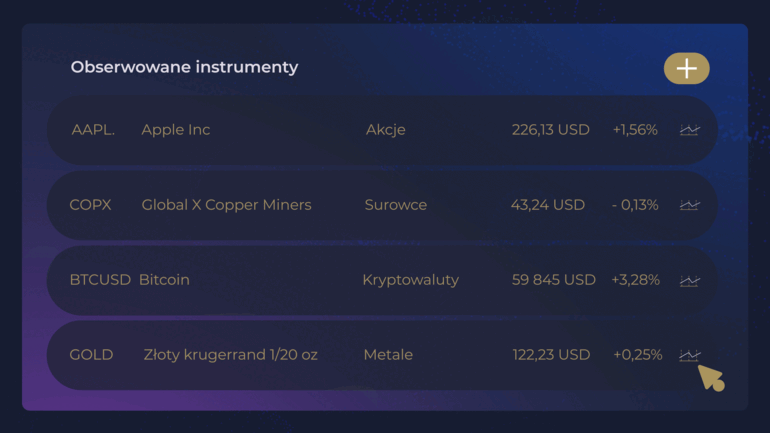Screen dimensions: 770x433
Task: Open the Apple Inc instrument name
Action: pyautogui.click(x=176, y=130)
